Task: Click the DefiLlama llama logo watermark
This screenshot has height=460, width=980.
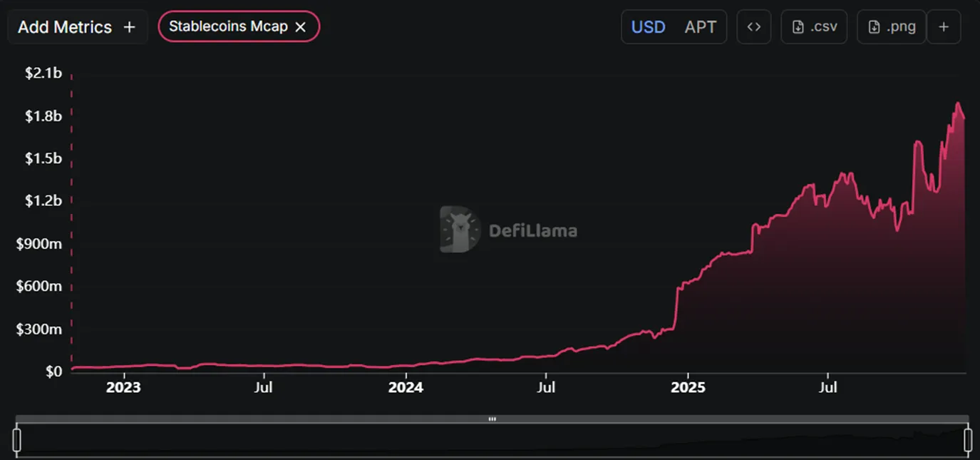Action: coord(460,230)
